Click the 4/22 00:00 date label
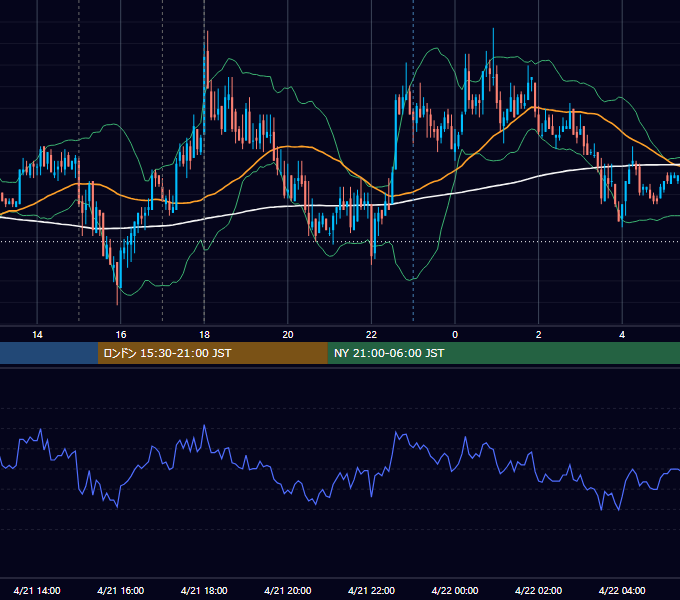Viewport: 680px width, 600px height. pos(455,590)
